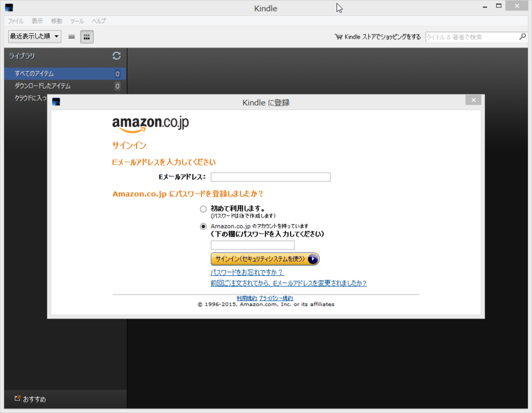Viewport: 532px width, 413px height.
Task: Click the サインイン security system button
Action: (265, 259)
